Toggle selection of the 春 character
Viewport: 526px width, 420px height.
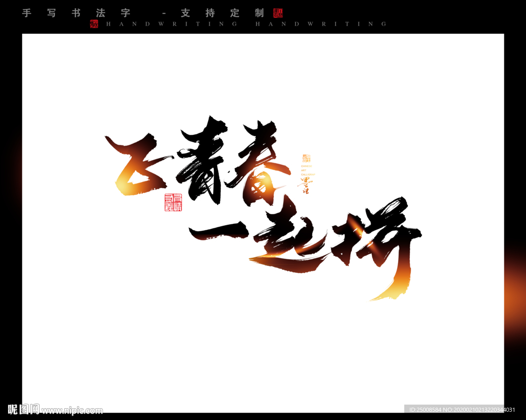(262, 164)
